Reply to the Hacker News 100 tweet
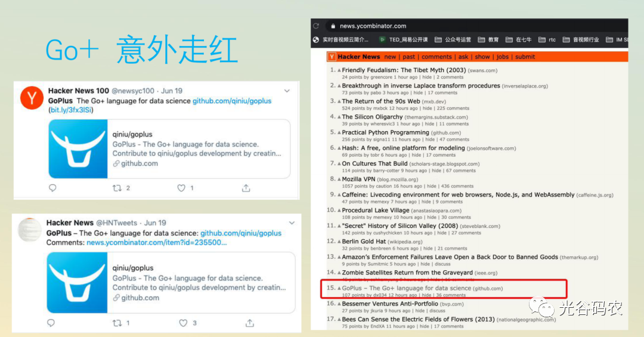The image size is (644, 337). 52,188
